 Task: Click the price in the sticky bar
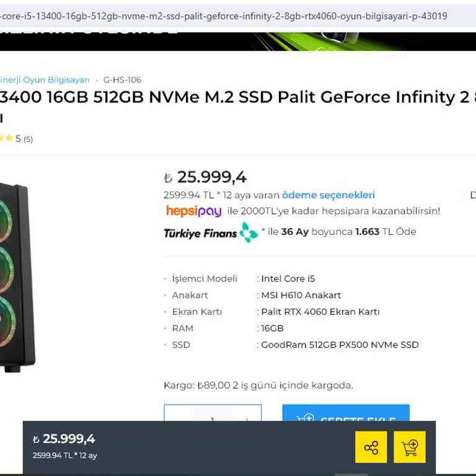click(x=68, y=439)
